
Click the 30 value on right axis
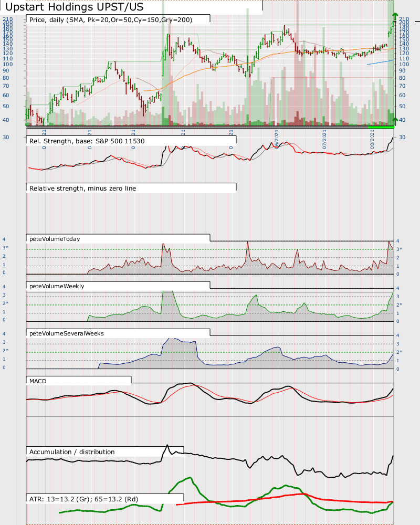(402, 137)
